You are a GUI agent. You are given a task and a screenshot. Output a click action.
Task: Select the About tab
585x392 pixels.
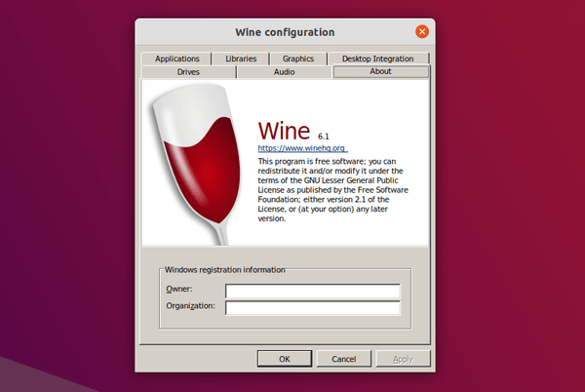380,71
